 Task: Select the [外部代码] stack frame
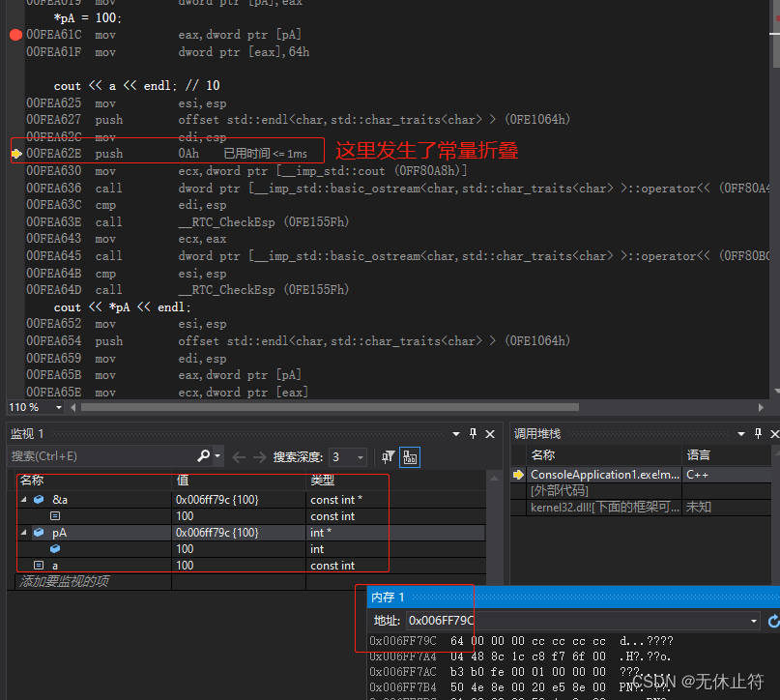click(x=559, y=491)
